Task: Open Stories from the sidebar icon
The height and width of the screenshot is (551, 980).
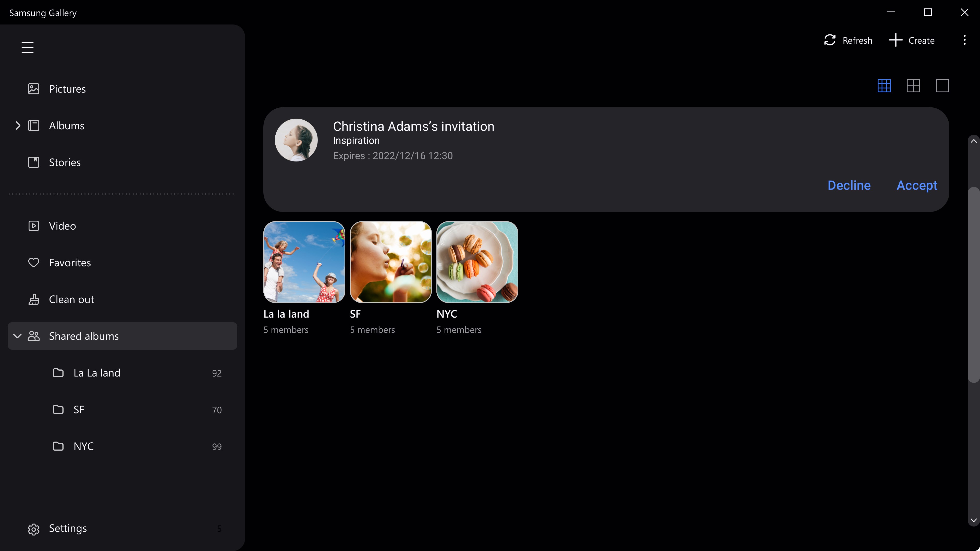Action: pos(33,162)
